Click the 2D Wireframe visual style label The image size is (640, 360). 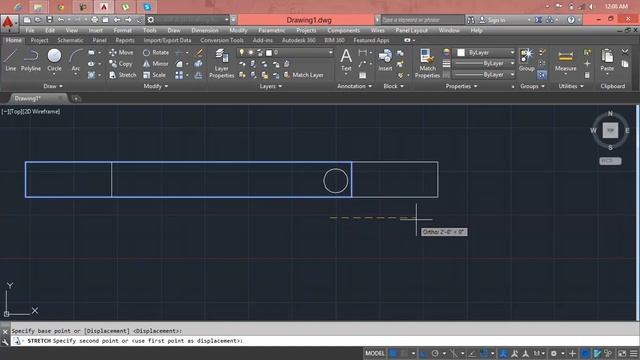point(42,111)
